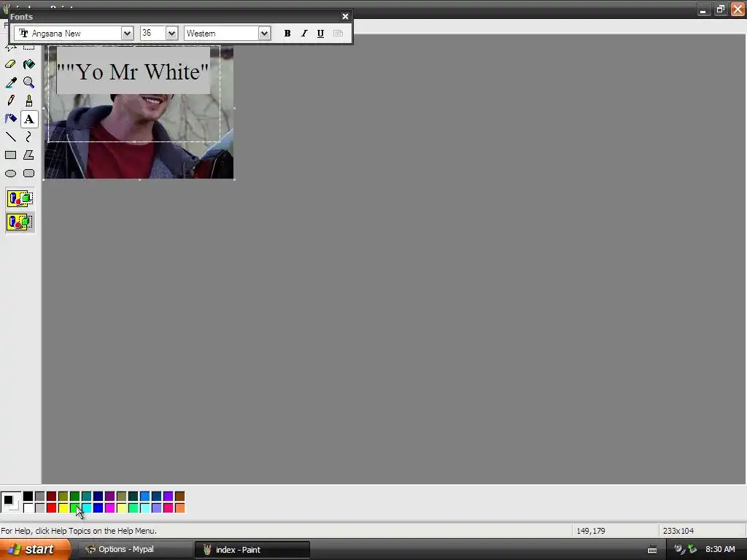
Task: Pick the white color swatch
Action: [x=28, y=508]
